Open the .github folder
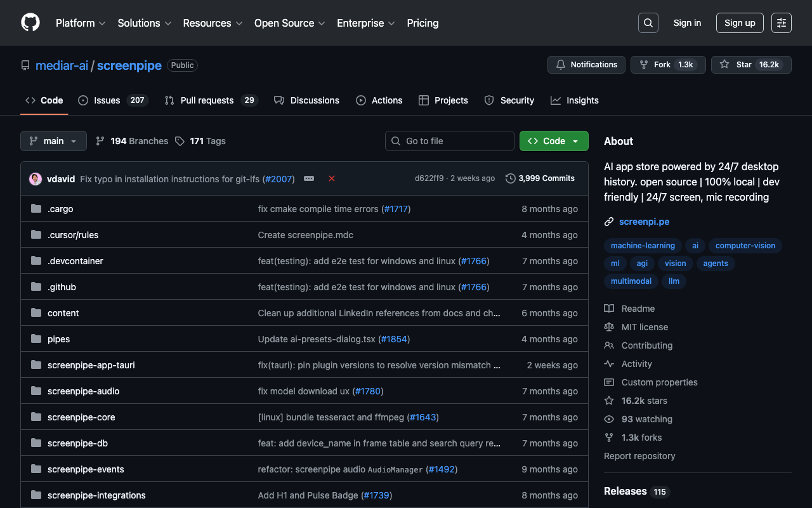812x508 pixels. point(62,287)
